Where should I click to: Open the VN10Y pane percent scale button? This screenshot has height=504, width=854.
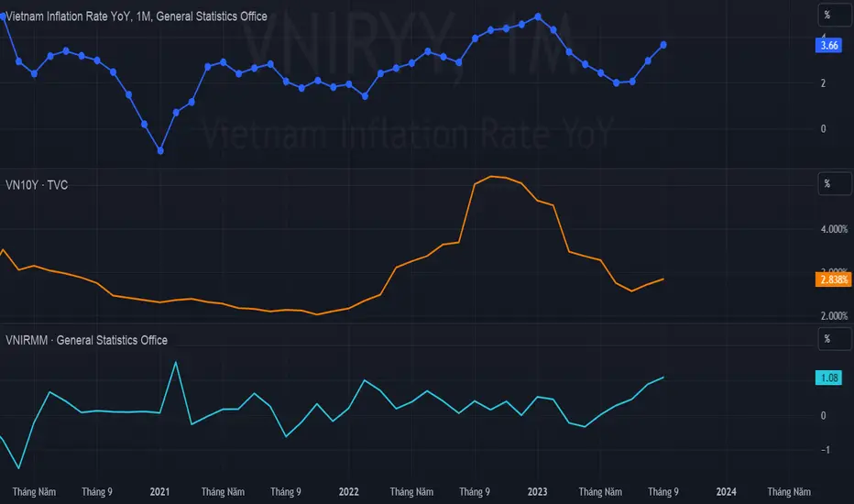[x=835, y=183]
